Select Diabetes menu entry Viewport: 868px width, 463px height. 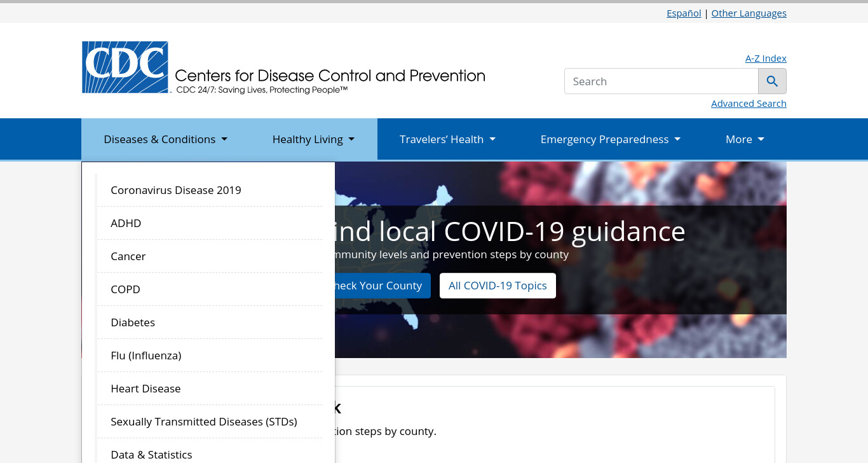point(210,322)
